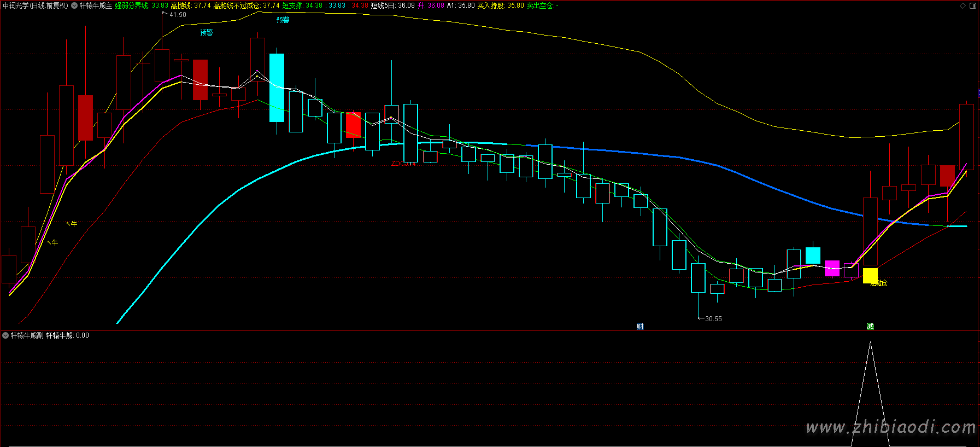The image size is (980, 447).
Task: Click the 强弱分界线 indicator label
Action: click(x=132, y=5)
